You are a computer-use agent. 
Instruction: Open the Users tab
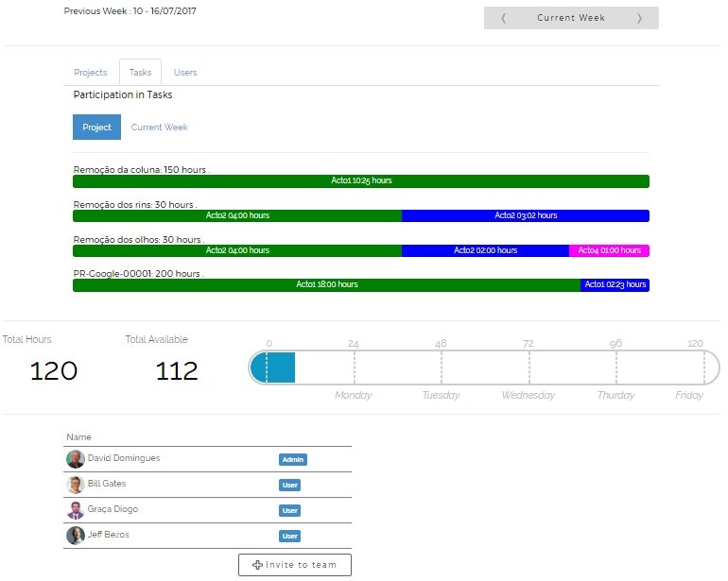click(185, 73)
